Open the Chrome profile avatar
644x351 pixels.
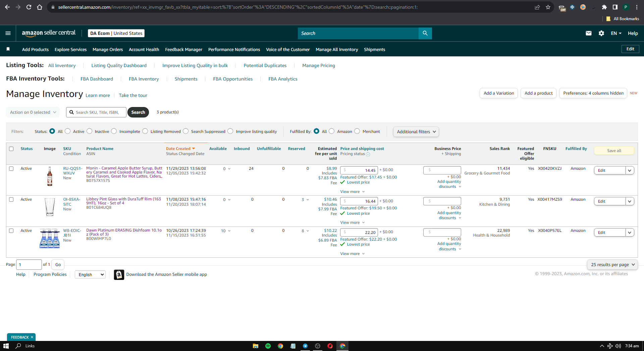pos(626,7)
